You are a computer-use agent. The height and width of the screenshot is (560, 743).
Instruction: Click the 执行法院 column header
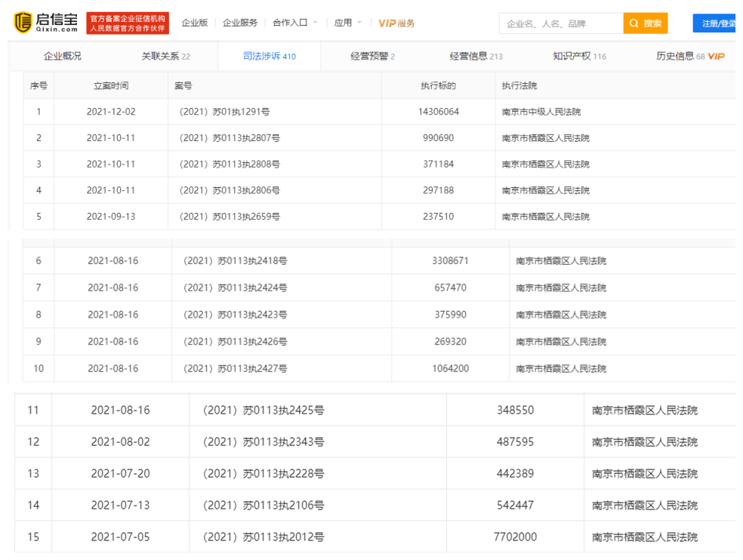[x=519, y=86]
